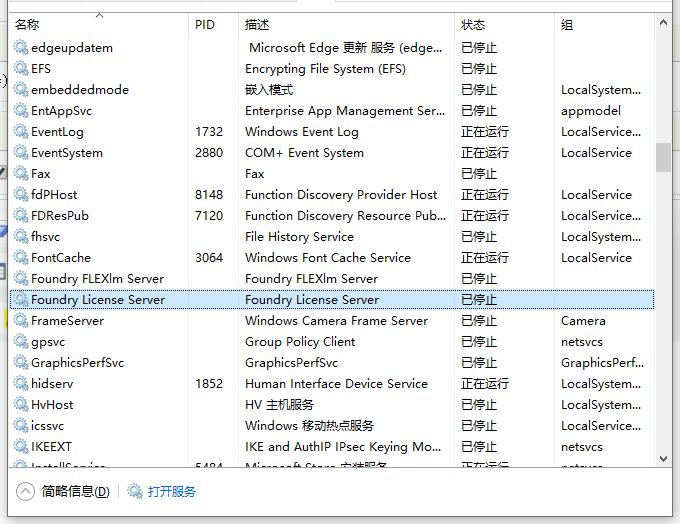Click the gear icon beside hidserv
680x524 pixels.
[x=21, y=384]
